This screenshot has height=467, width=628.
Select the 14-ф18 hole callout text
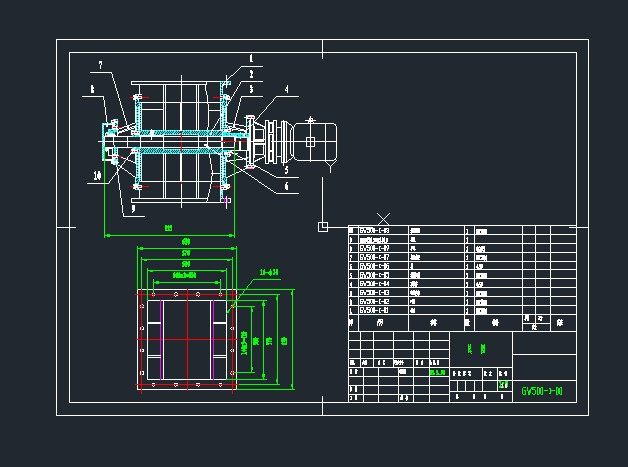269,272
